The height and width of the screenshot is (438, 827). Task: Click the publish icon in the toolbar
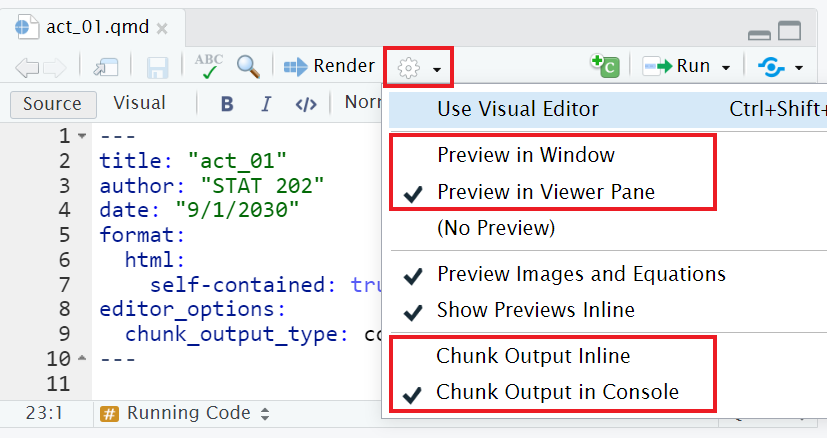[x=771, y=67]
